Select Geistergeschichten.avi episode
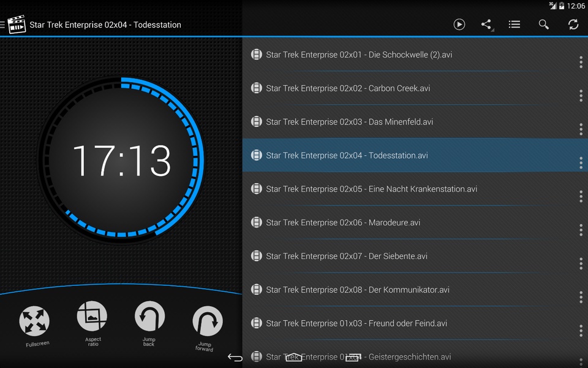Screen dimensions: 588x368 (415, 354)
